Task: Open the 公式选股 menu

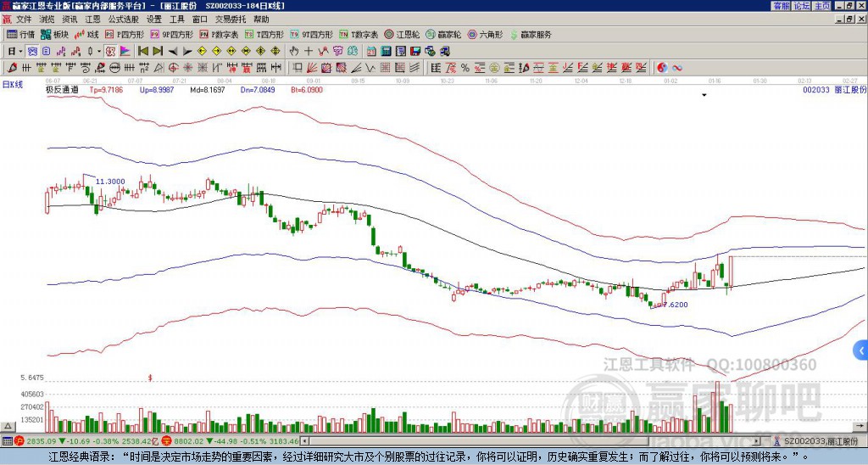Action: [x=124, y=20]
